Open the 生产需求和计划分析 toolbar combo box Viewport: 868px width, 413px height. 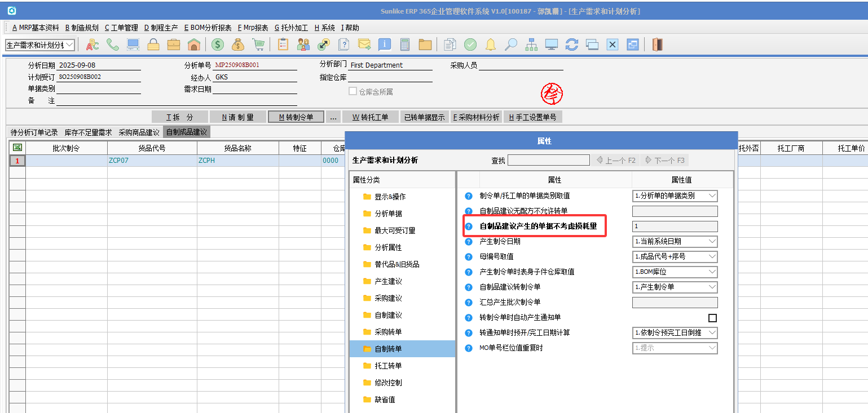(x=40, y=45)
